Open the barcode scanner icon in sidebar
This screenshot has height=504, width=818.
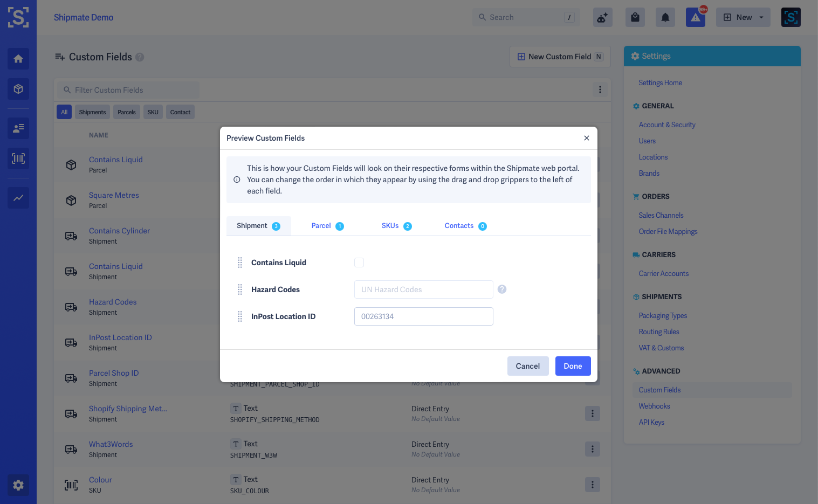[18, 158]
